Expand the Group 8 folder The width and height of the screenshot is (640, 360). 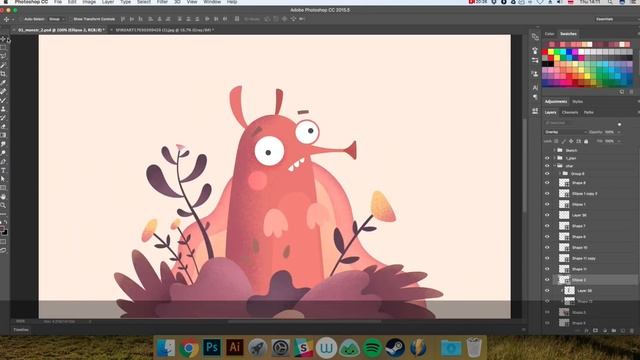click(560, 173)
